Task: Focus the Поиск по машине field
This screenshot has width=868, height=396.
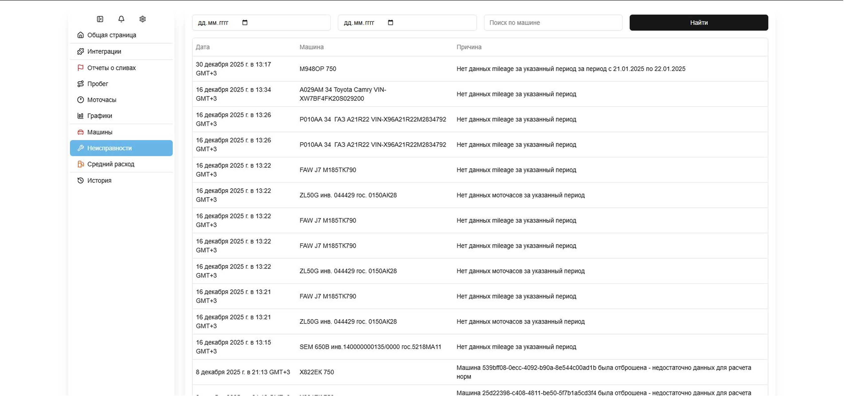Action: point(553,23)
